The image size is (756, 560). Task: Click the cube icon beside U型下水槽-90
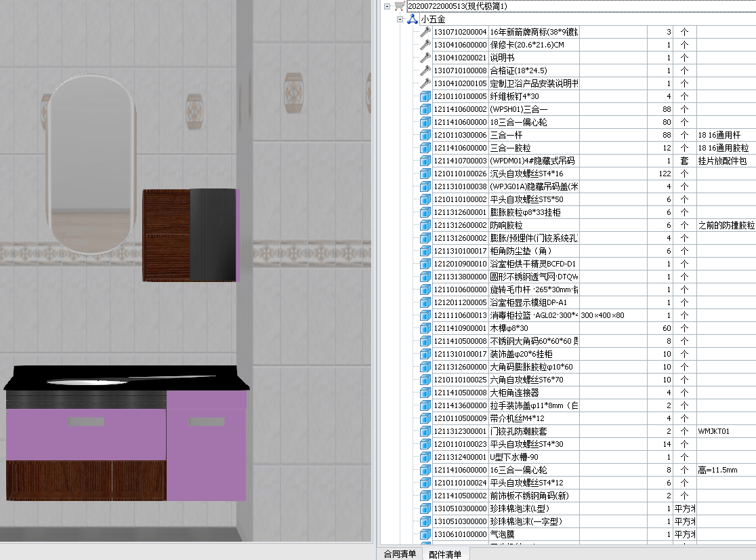click(x=425, y=457)
